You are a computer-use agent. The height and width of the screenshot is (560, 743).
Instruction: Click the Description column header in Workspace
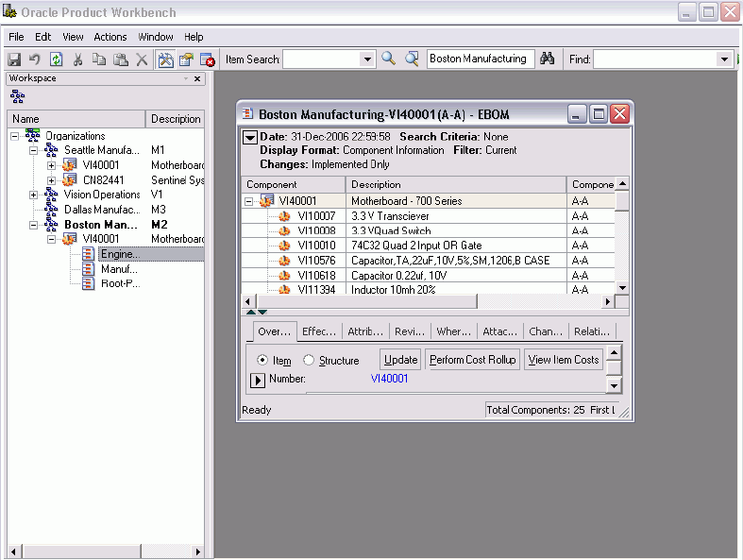176,119
